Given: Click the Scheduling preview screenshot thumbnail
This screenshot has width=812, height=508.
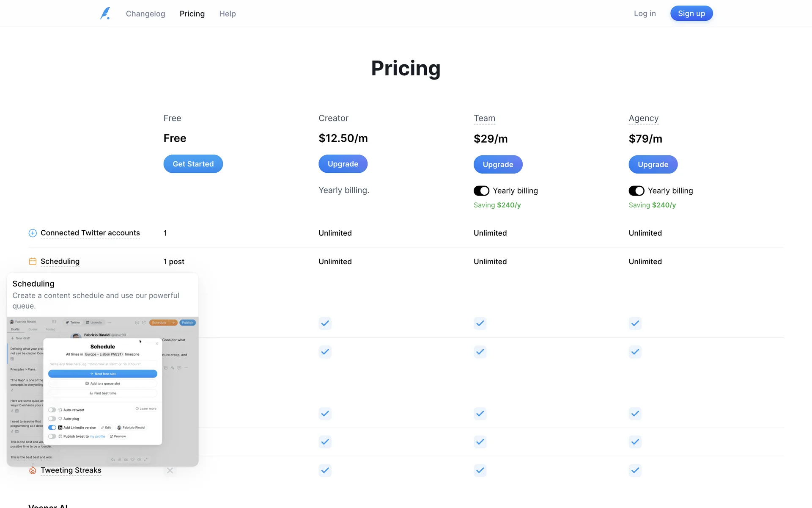Looking at the screenshot, I should [x=102, y=392].
